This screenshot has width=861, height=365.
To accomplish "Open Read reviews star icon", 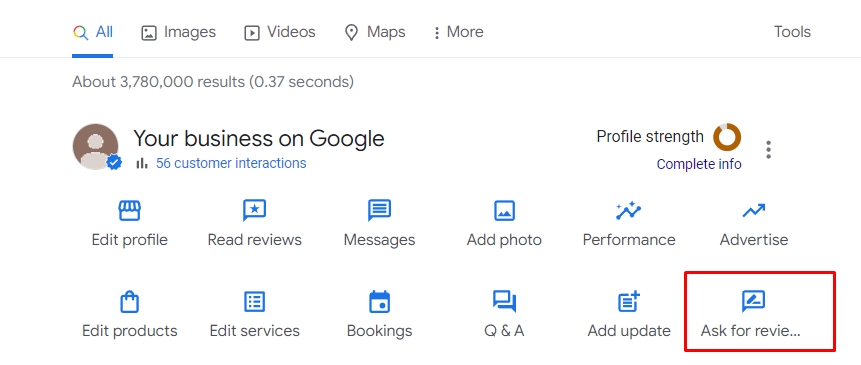I will 254,210.
